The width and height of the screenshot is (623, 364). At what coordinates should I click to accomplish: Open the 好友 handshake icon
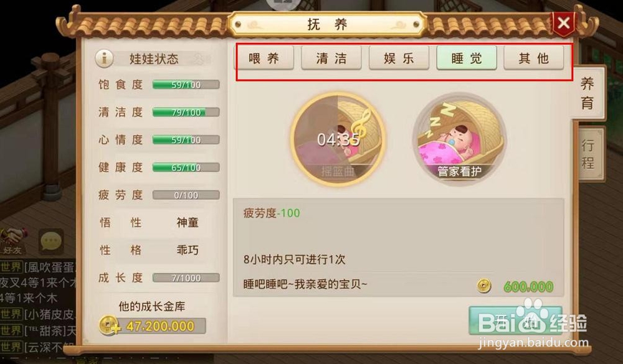(x=13, y=241)
